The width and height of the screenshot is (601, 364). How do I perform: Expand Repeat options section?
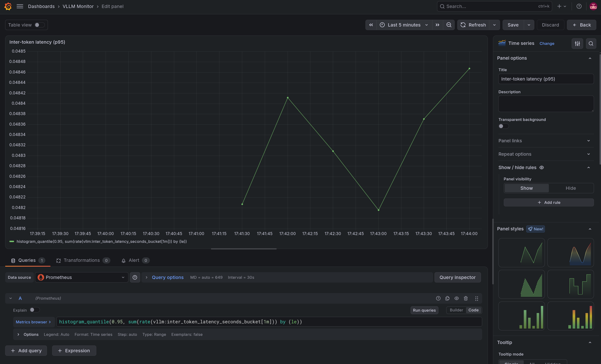[x=546, y=154]
